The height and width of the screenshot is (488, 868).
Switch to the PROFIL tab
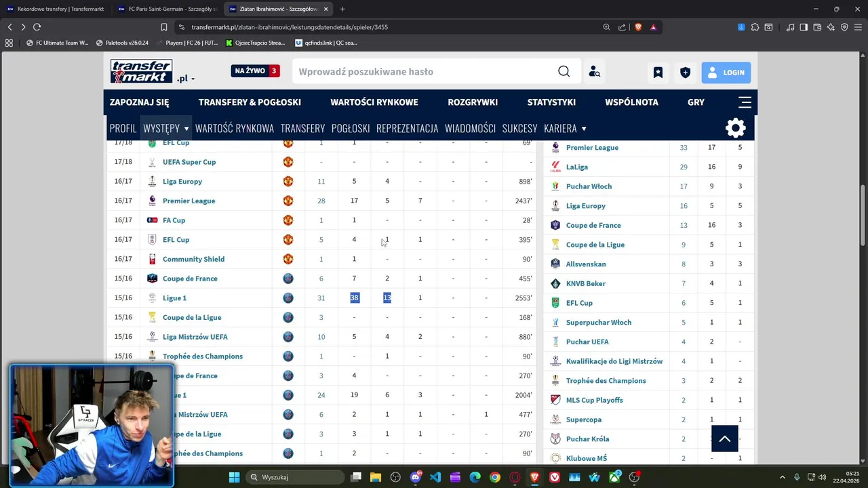point(123,128)
